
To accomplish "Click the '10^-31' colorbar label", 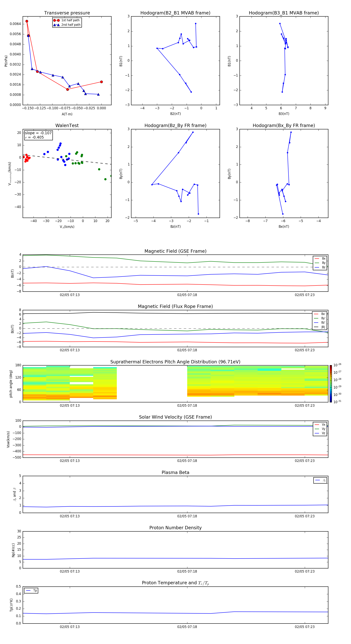I will coord(337,402).
